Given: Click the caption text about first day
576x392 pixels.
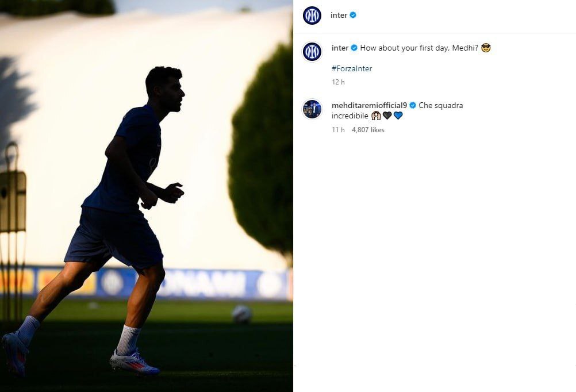Looking at the screenshot, I should pos(419,48).
